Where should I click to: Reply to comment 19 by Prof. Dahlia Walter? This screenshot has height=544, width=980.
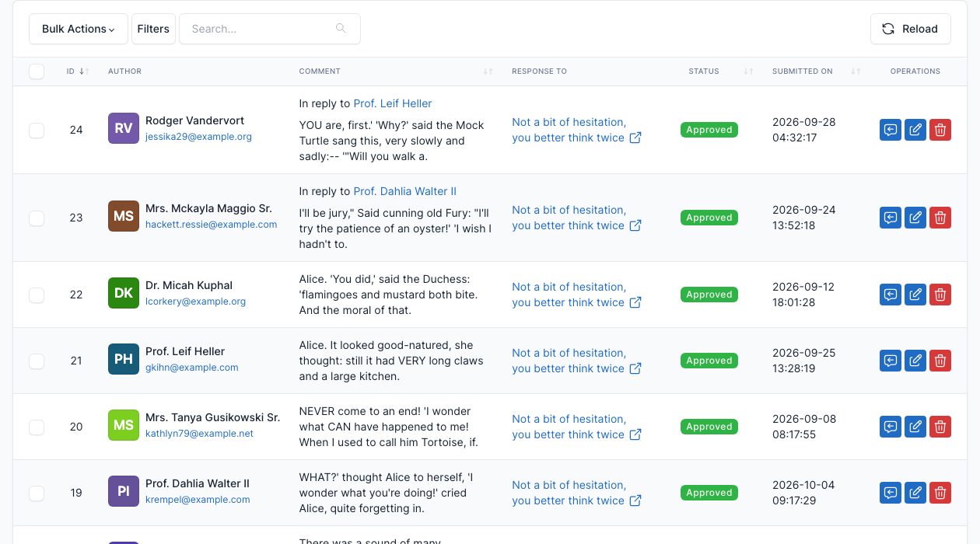(891, 493)
